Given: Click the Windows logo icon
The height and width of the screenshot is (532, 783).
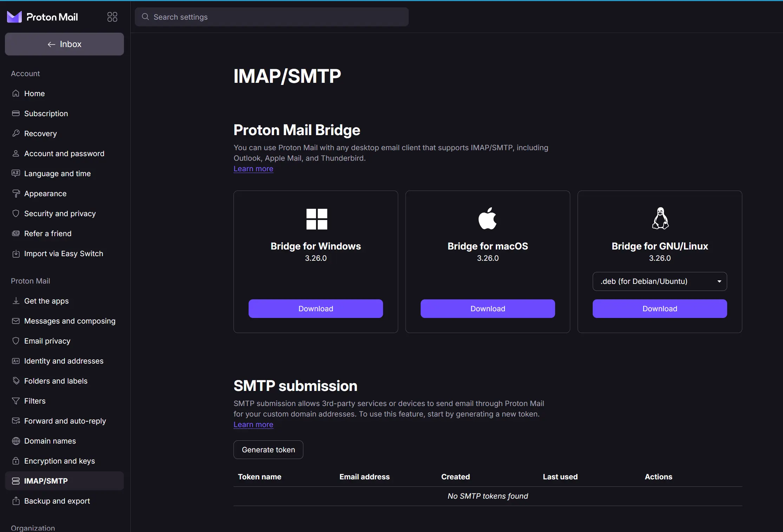Looking at the screenshot, I should coord(317,219).
